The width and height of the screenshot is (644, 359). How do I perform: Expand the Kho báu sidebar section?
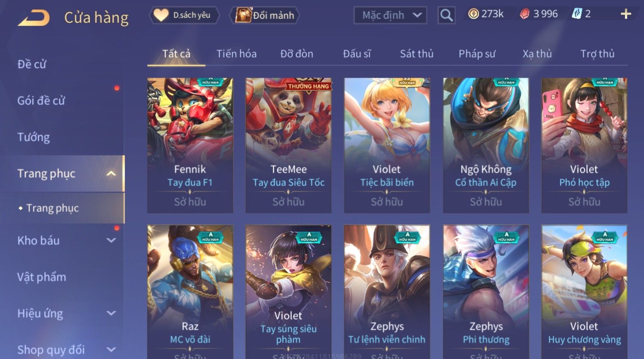111,240
